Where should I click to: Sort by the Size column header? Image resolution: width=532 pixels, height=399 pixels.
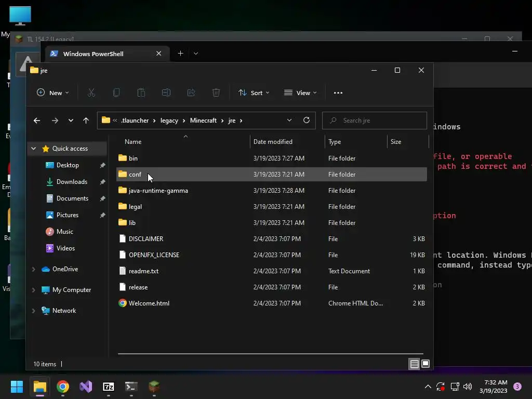point(395,142)
